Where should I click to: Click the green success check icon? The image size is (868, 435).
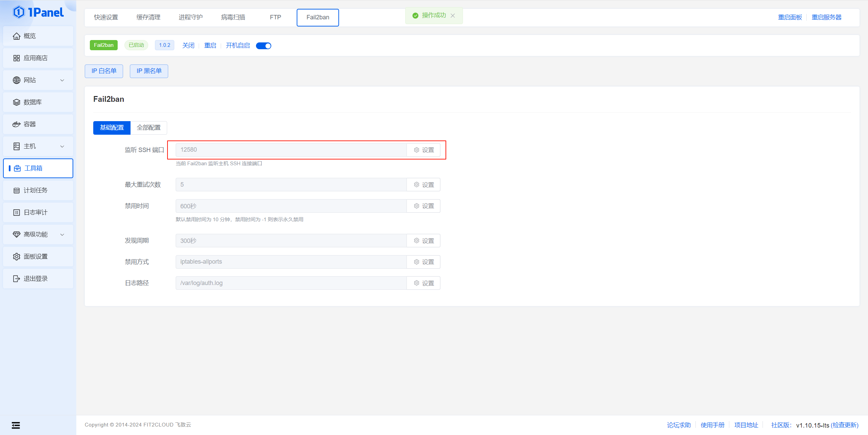tap(415, 16)
